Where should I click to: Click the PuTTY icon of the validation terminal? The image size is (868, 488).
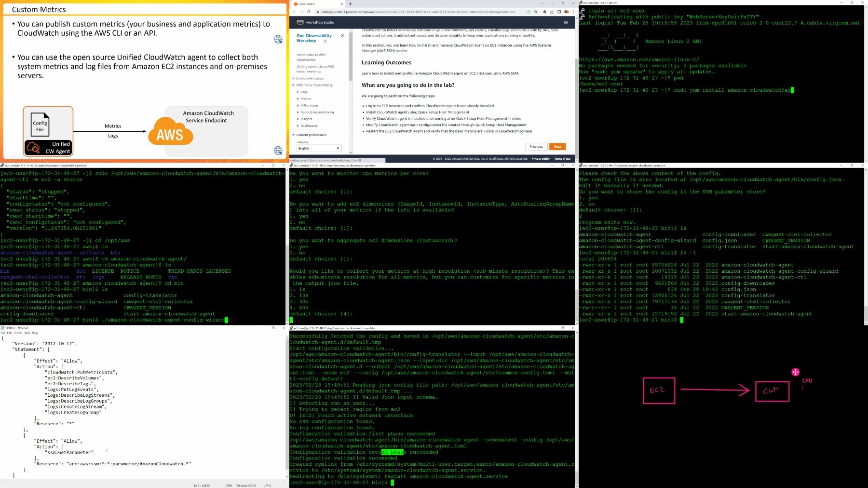point(291,328)
